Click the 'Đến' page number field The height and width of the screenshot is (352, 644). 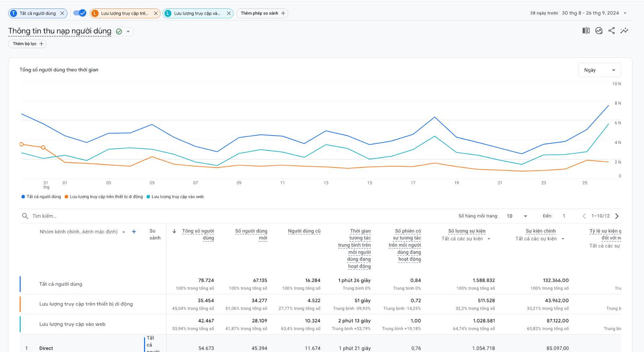coord(564,216)
